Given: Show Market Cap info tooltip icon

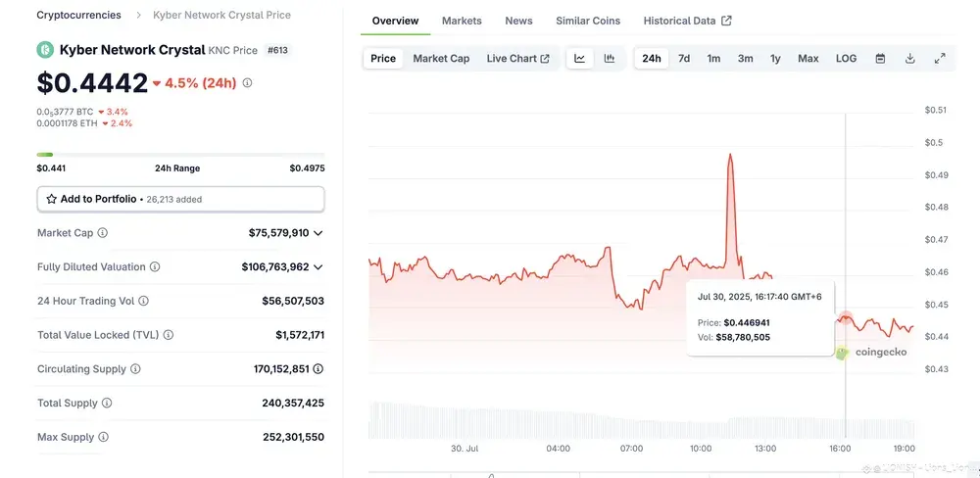Looking at the screenshot, I should pyautogui.click(x=103, y=233).
